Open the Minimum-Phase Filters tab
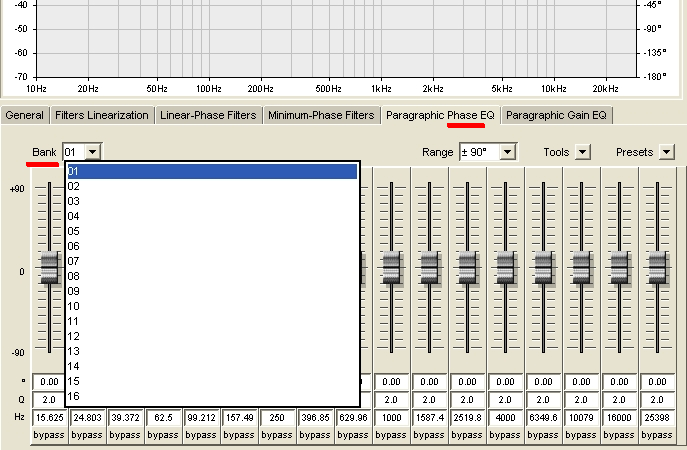 coord(321,115)
